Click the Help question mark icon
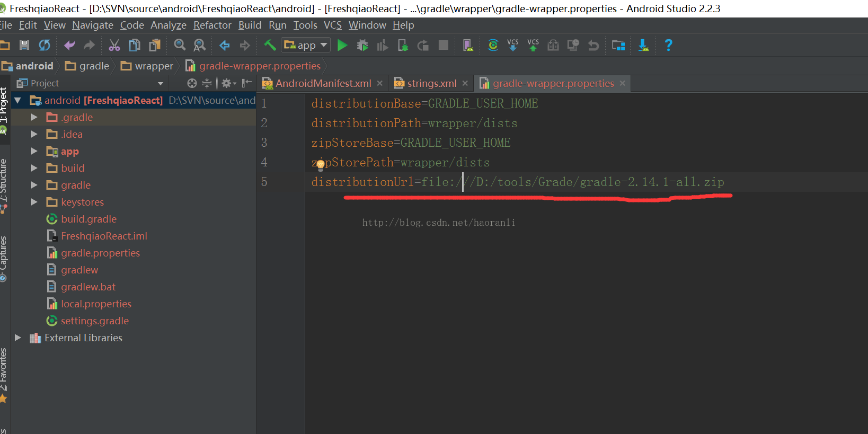Viewport: 868px width, 434px height. coord(668,46)
